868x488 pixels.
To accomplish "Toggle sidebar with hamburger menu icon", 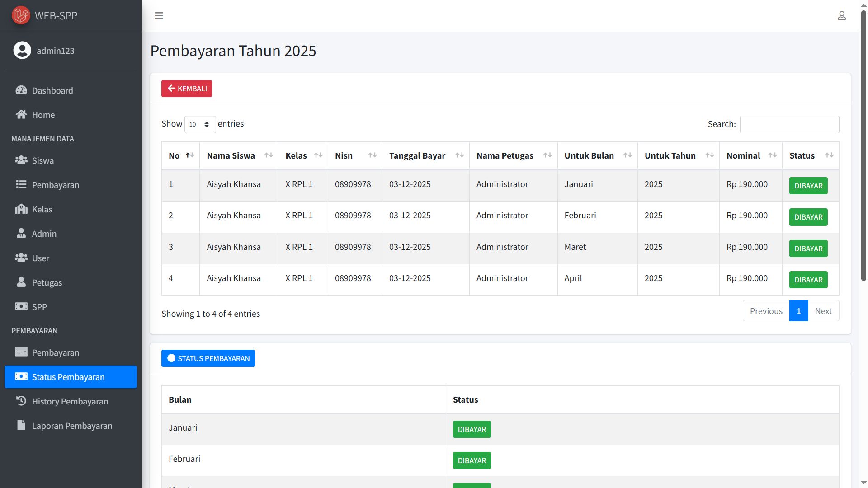I will coord(159,16).
